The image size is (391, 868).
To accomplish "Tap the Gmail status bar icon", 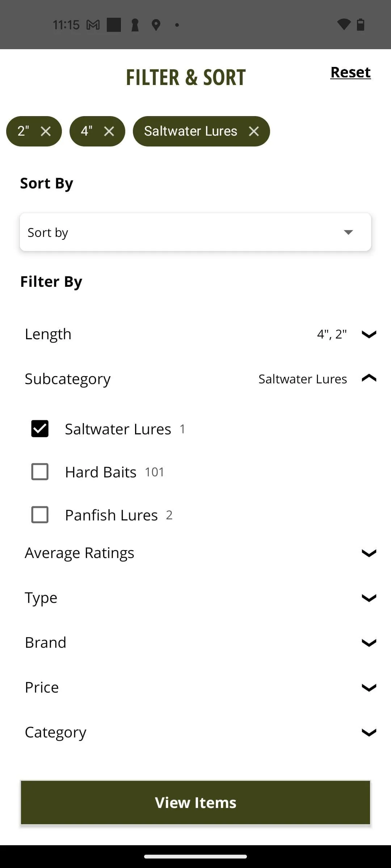I will 93,25.
